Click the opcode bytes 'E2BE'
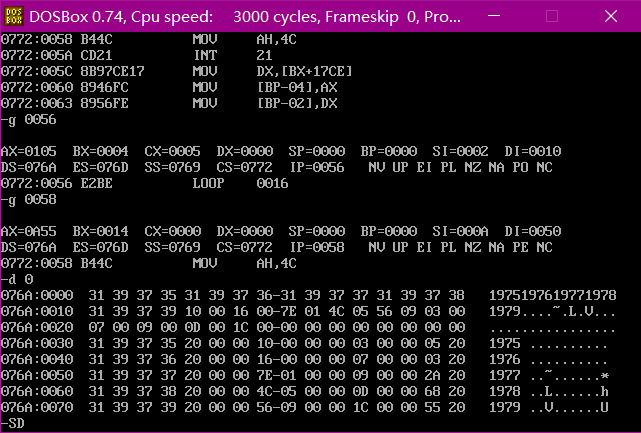 click(96, 183)
